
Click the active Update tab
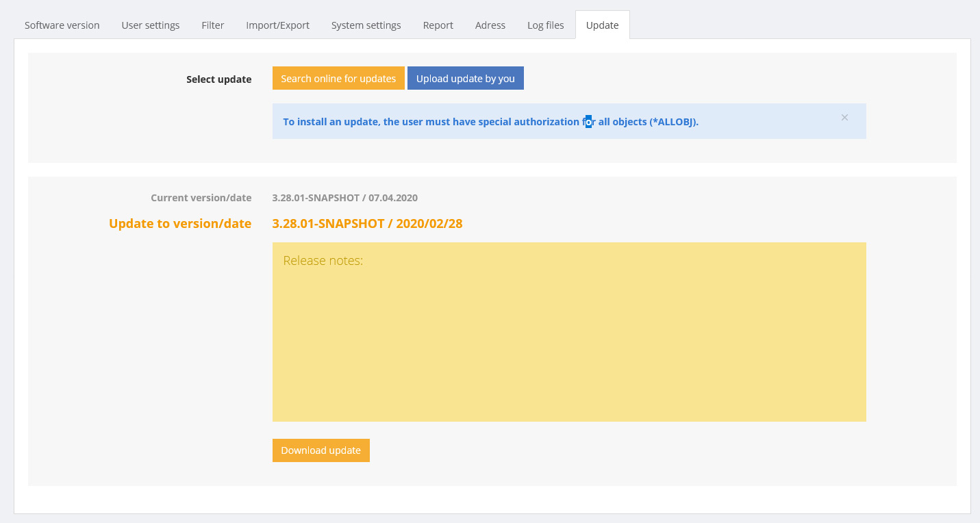point(602,25)
